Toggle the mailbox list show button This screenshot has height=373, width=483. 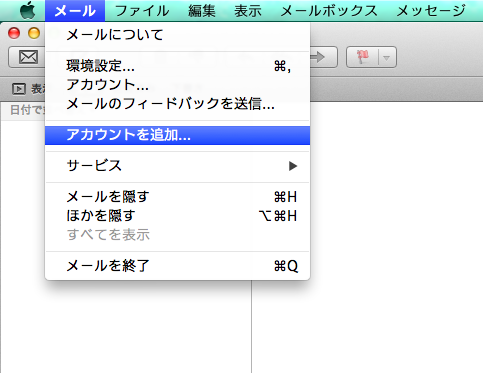tap(19, 89)
